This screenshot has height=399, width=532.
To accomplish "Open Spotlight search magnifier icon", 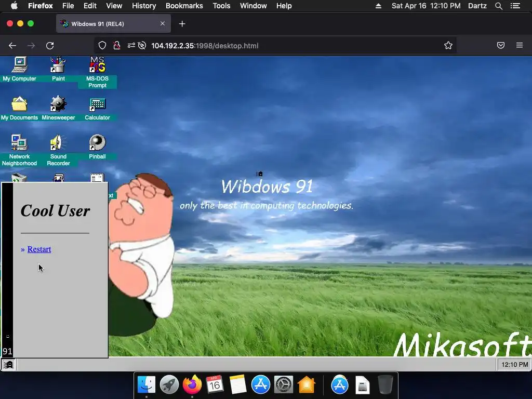I will 498,6.
